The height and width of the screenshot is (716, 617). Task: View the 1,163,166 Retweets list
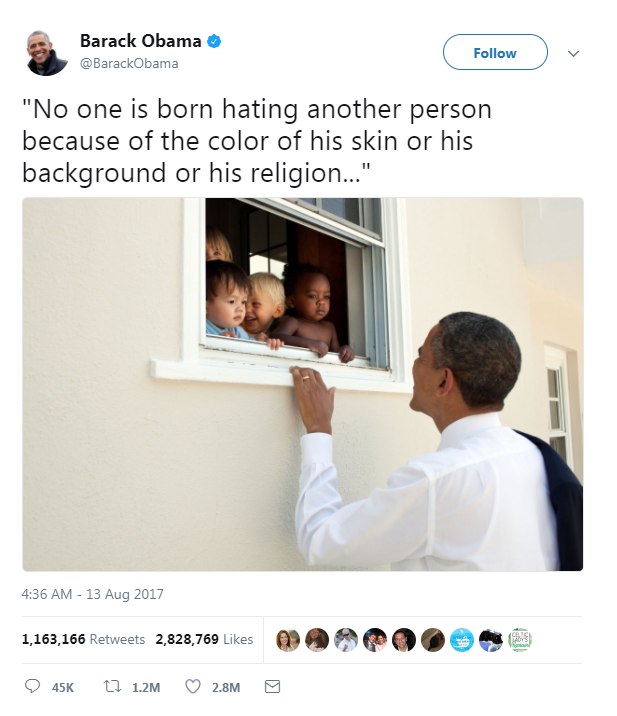pos(83,639)
